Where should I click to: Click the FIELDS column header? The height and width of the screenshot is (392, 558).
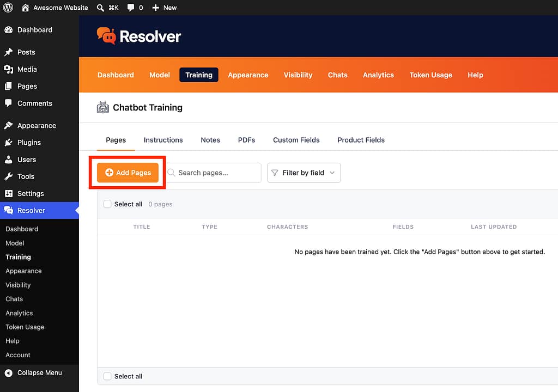click(x=403, y=227)
